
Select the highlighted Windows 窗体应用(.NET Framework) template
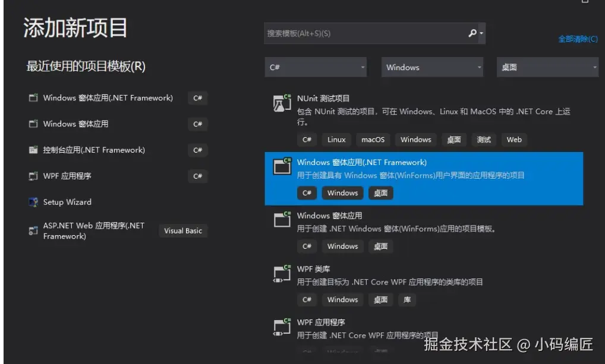click(x=424, y=179)
